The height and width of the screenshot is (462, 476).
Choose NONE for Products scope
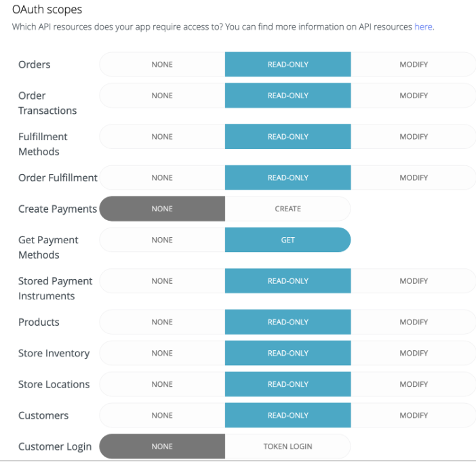162,322
